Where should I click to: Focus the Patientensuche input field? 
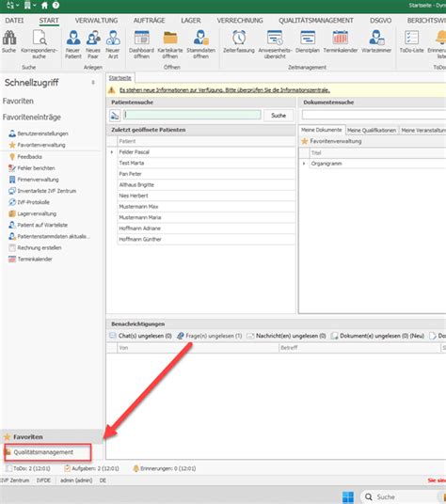[192, 115]
